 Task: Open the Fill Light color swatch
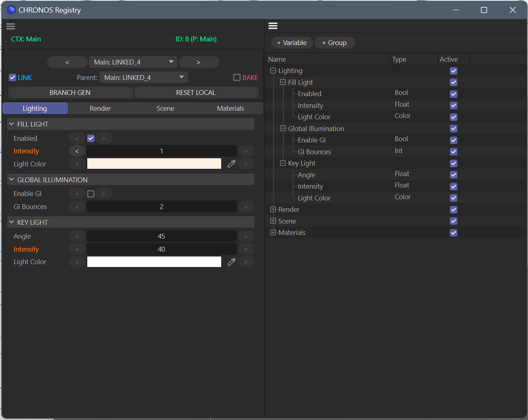pos(154,164)
